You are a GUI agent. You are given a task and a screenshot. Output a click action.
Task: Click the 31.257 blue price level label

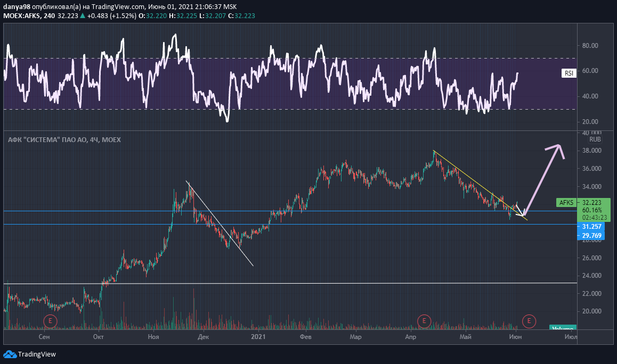tap(591, 226)
